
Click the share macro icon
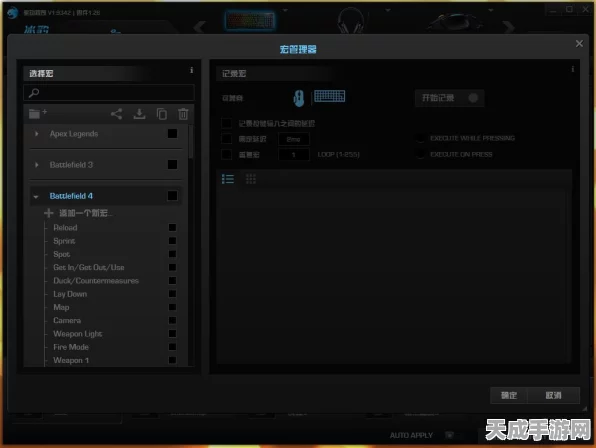pyautogui.click(x=116, y=114)
